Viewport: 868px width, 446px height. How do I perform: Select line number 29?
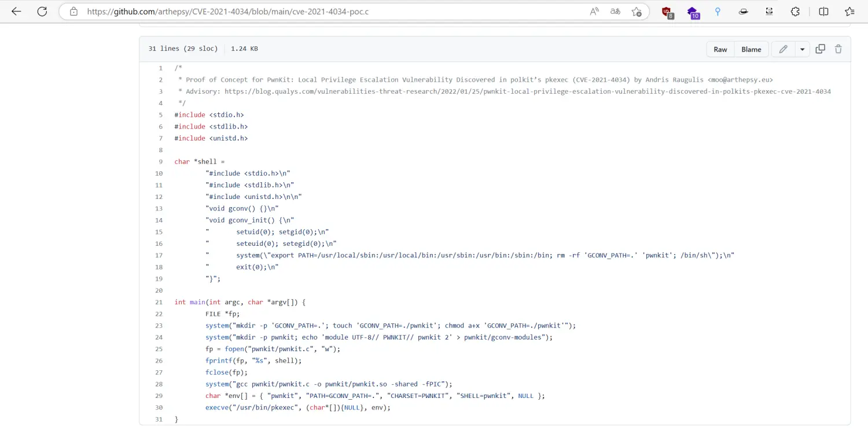[159, 396]
